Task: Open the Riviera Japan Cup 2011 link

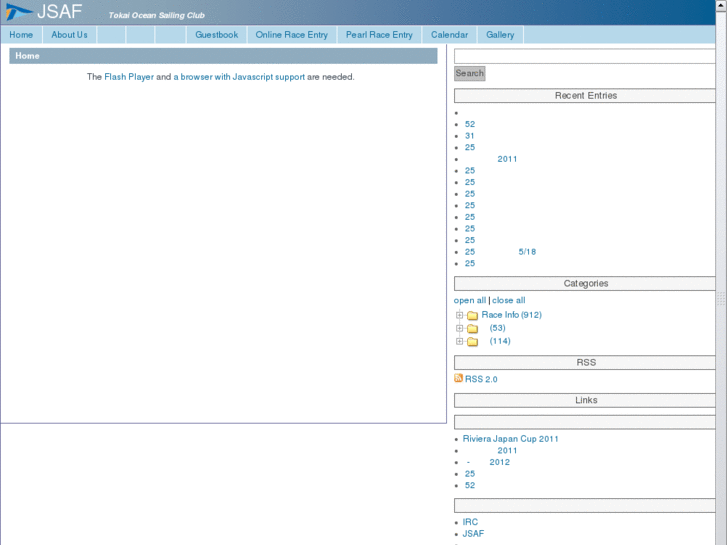Action: [510, 439]
